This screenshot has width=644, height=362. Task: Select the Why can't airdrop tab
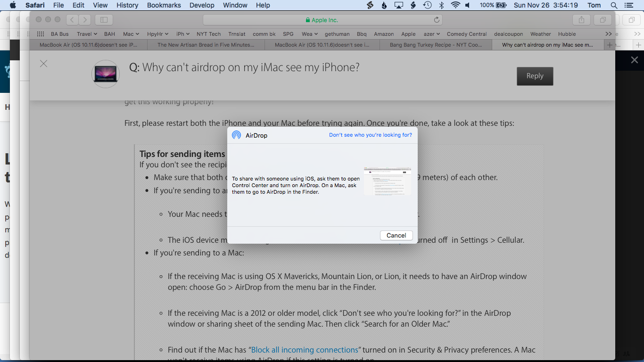tap(548, 45)
